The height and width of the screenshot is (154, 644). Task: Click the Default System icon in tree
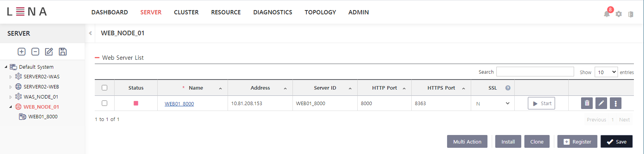pyautogui.click(x=13, y=67)
